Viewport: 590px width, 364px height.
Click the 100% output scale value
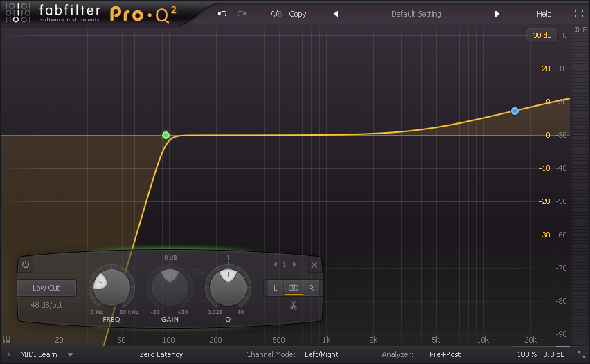pyautogui.click(x=527, y=354)
